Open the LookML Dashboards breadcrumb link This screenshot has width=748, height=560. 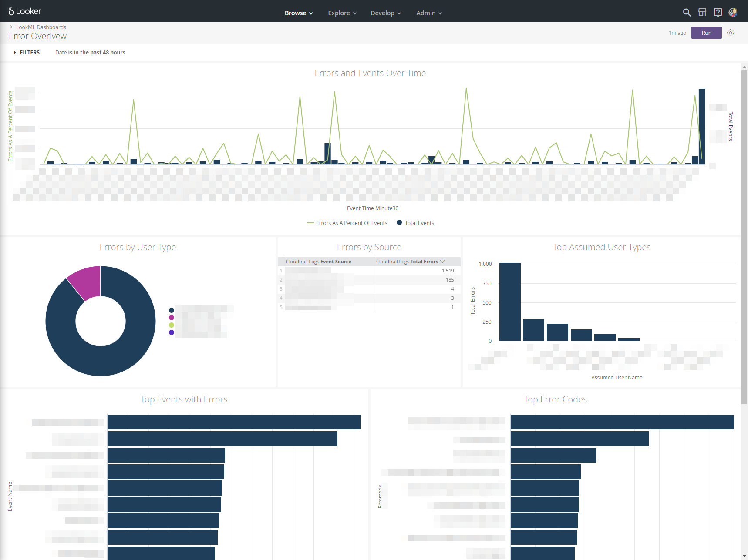click(41, 27)
